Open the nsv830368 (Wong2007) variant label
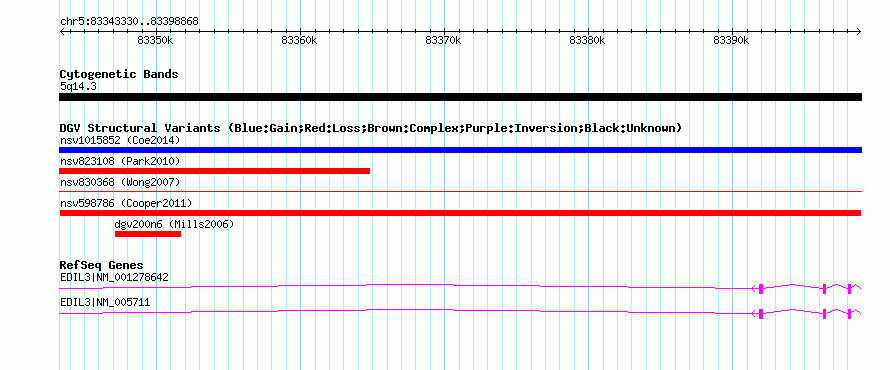The width and height of the screenshot is (890, 370). click(x=120, y=183)
